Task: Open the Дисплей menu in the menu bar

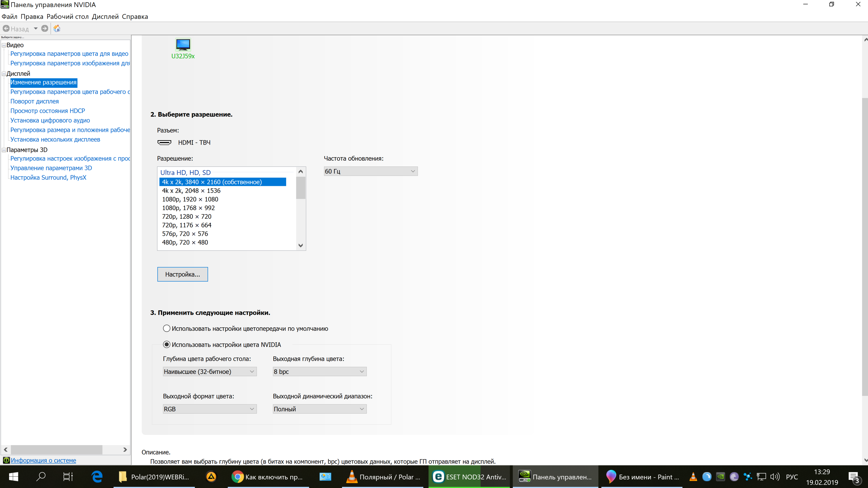Action: pos(105,16)
